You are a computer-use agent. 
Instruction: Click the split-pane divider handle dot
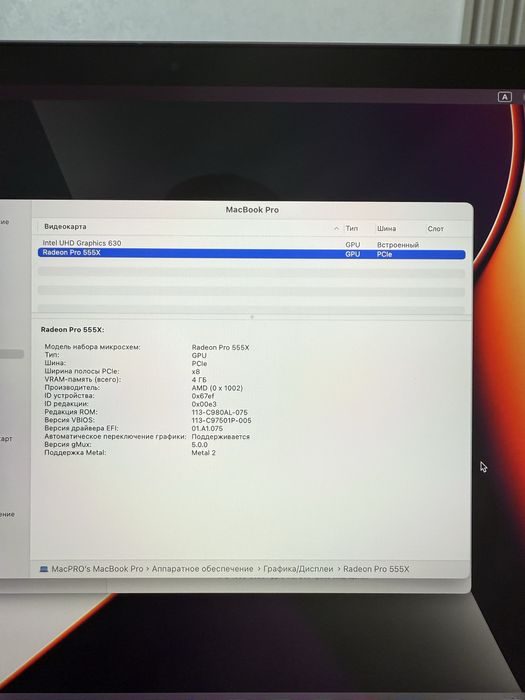[x=252, y=317]
